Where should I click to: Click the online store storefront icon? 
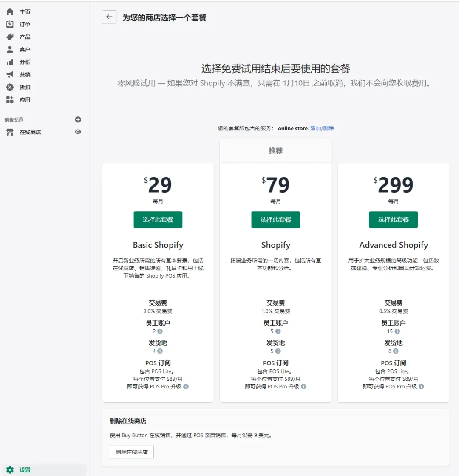tap(10, 132)
